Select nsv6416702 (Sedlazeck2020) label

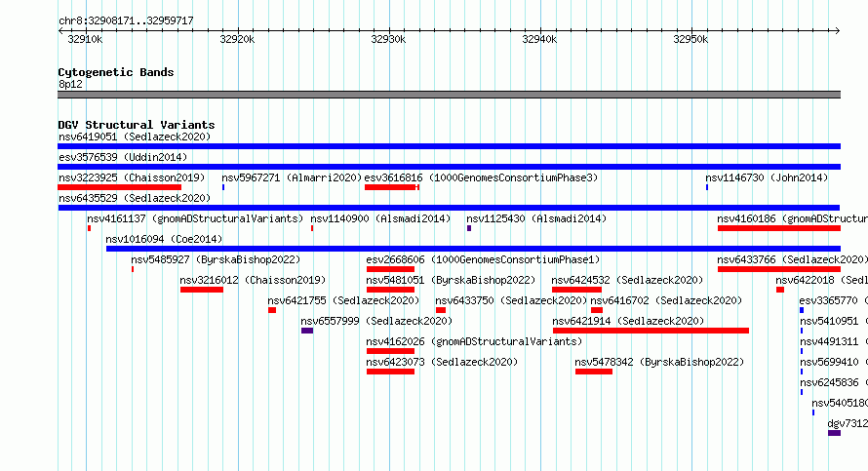[x=666, y=300]
